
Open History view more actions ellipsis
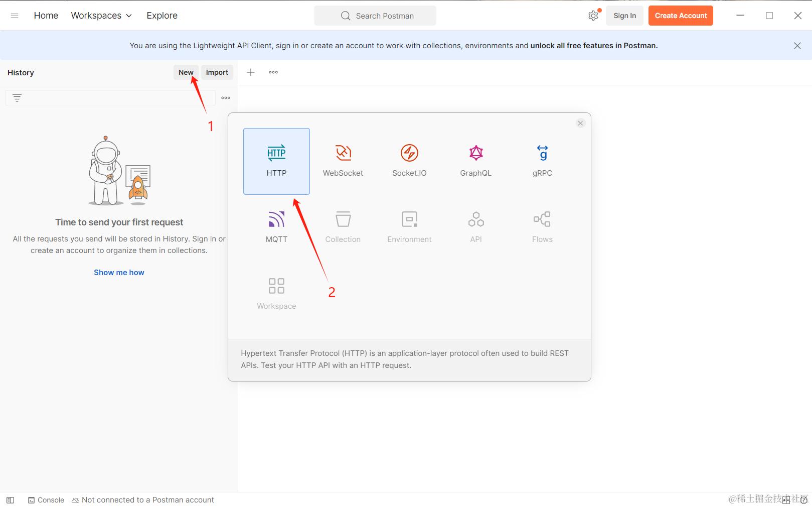tap(226, 98)
